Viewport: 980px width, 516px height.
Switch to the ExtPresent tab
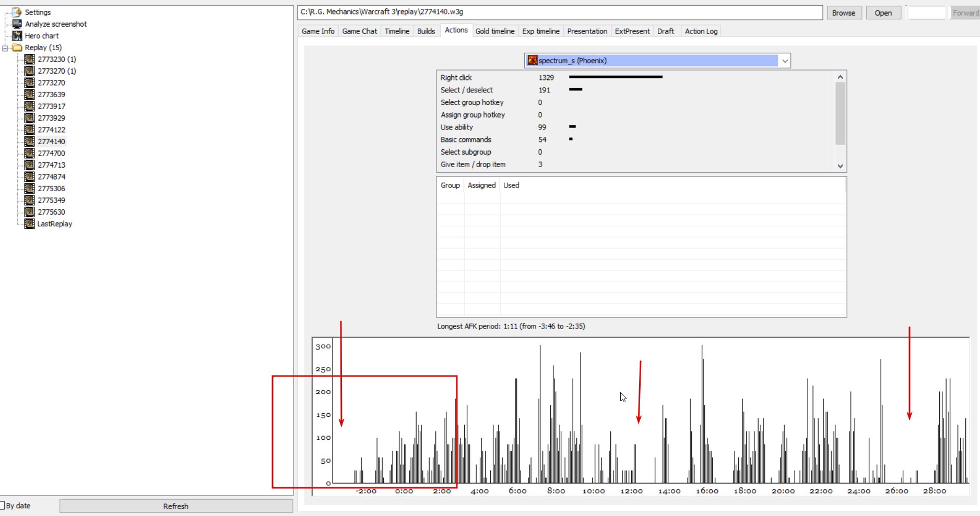(x=632, y=31)
